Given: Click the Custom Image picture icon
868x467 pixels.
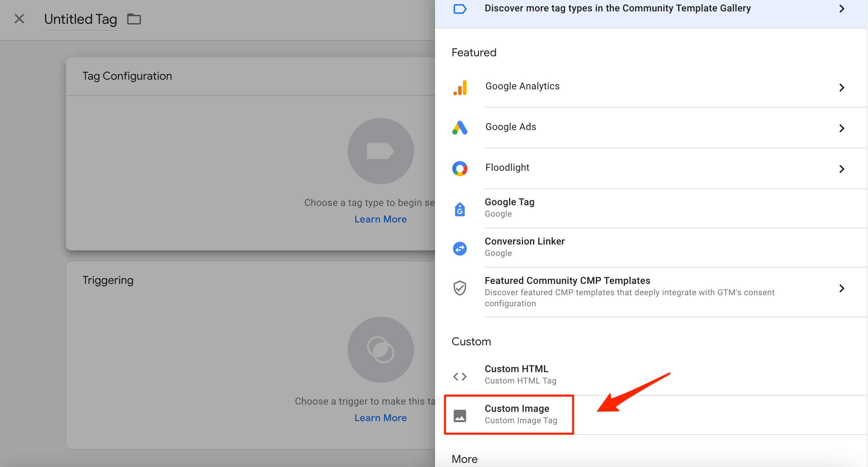Looking at the screenshot, I should [460, 416].
